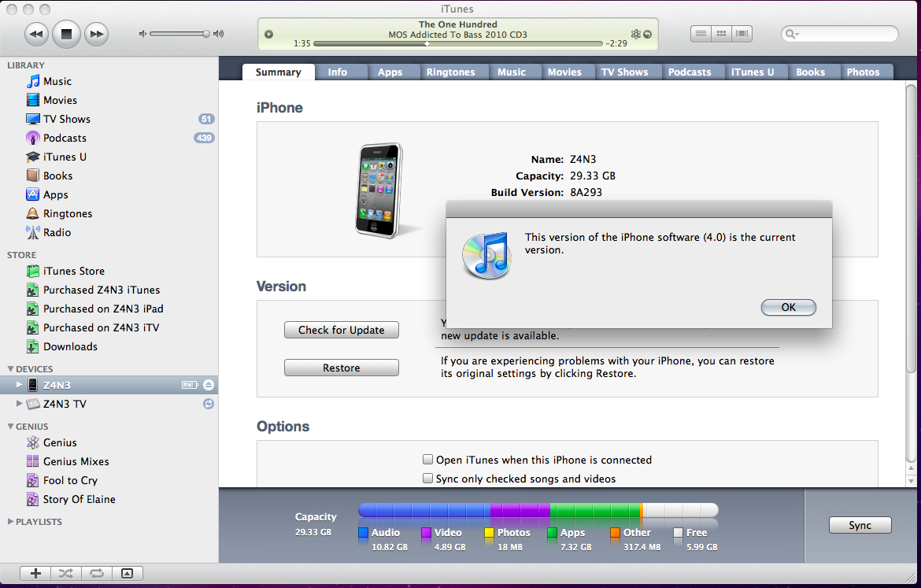Open the Books library item
921x588 pixels.
tap(57, 176)
